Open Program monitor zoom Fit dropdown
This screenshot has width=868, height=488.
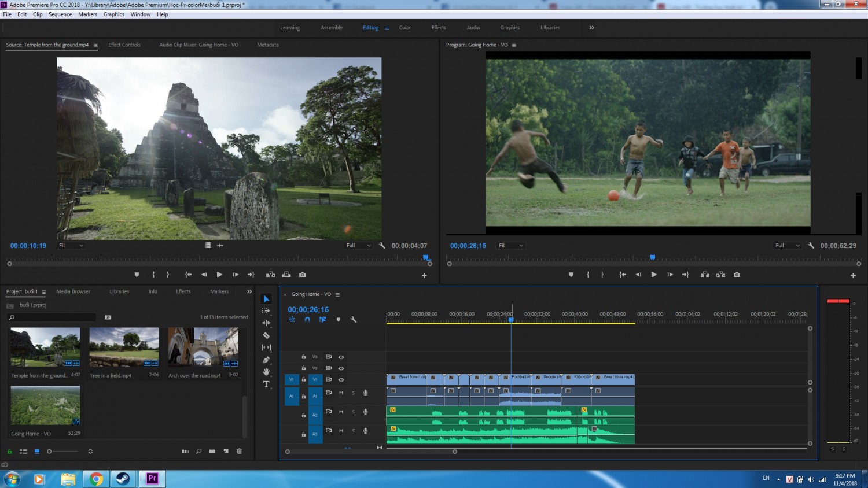coord(510,246)
